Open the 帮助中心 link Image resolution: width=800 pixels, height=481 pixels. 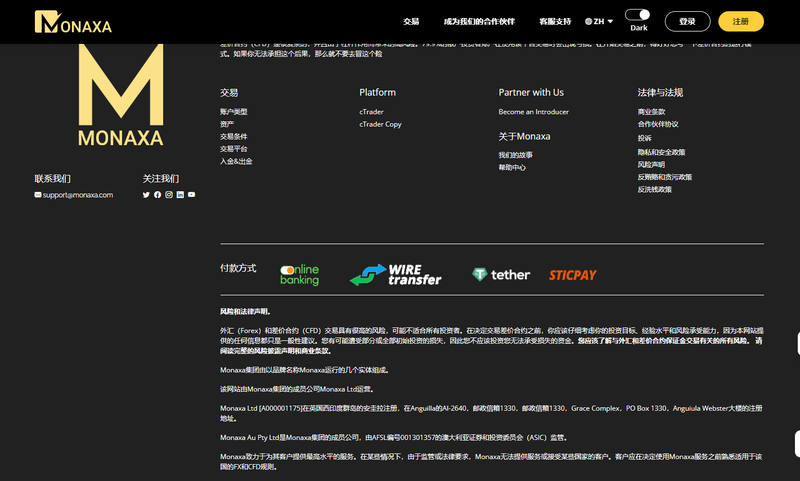pos(512,167)
